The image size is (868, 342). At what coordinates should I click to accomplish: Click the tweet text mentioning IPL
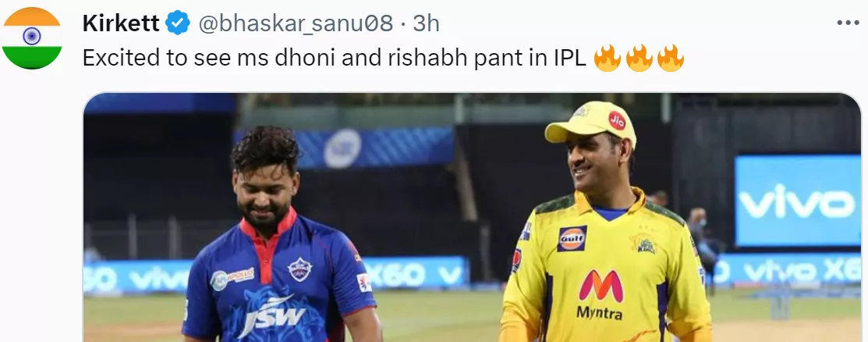pyautogui.click(x=335, y=59)
